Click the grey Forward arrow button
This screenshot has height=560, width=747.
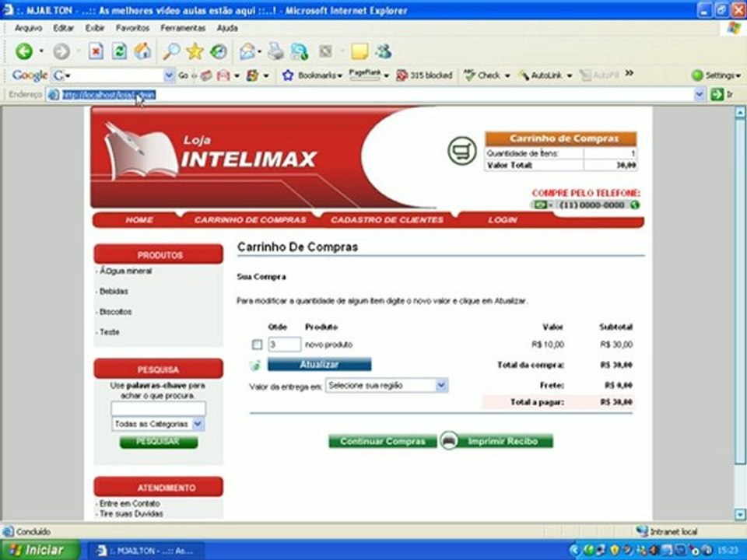point(61,51)
